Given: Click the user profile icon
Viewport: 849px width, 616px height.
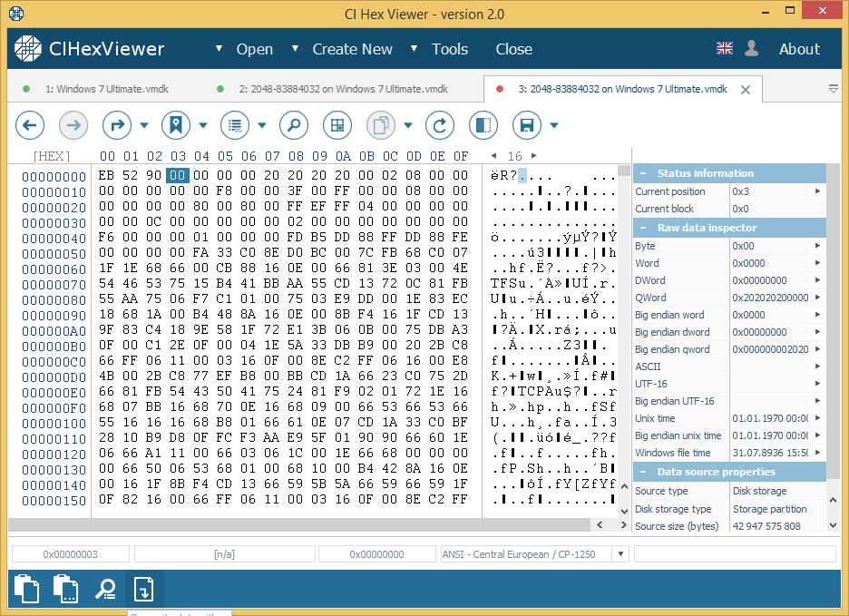Looking at the screenshot, I should (751, 48).
